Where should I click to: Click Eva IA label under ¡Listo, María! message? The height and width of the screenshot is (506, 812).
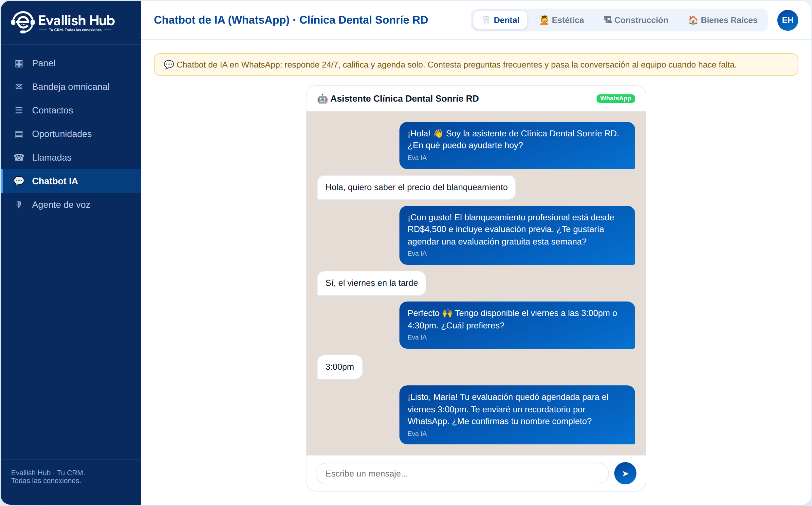[417, 433]
